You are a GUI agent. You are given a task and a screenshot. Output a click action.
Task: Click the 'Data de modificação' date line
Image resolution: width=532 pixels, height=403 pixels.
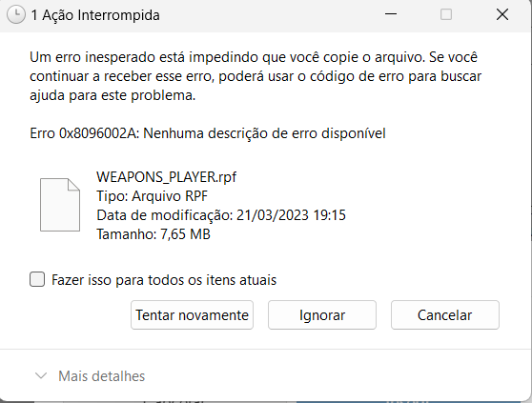click(x=221, y=215)
